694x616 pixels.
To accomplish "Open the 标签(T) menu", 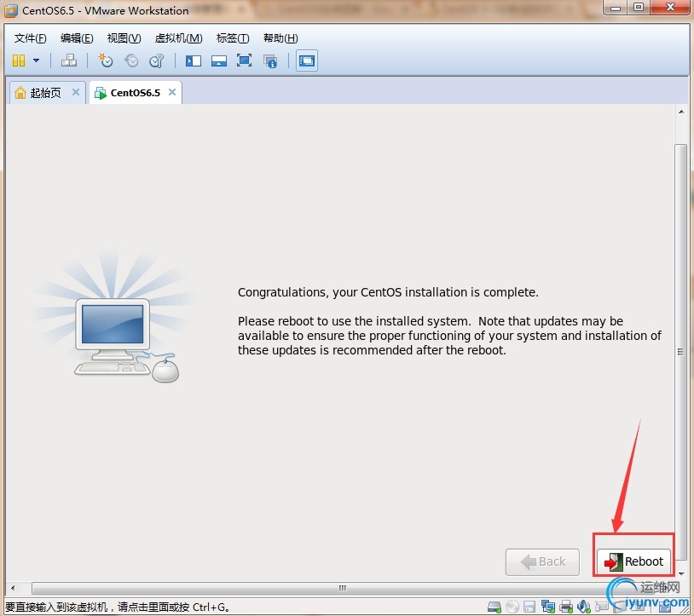I will (x=233, y=38).
